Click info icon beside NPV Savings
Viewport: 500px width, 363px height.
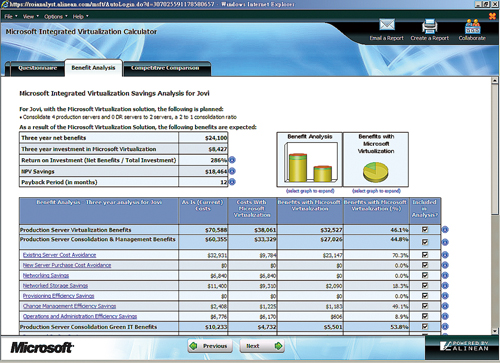pyautogui.click(x=232, y=171)
